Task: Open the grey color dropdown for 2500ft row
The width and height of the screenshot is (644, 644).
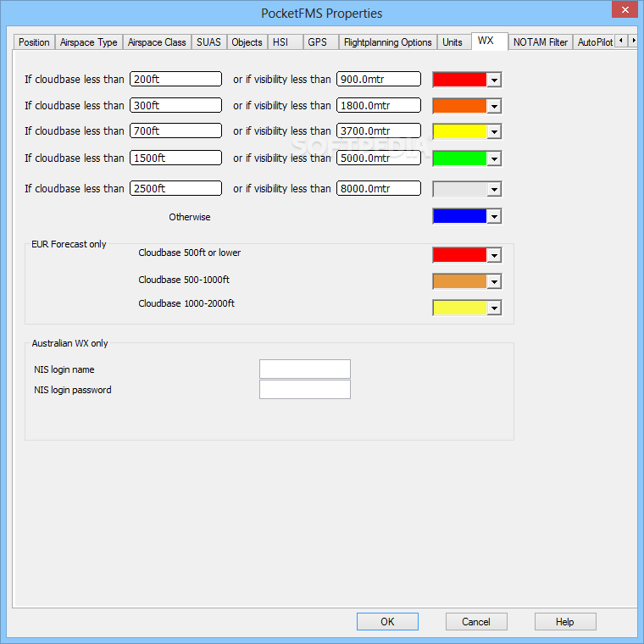Action: point(494,189)
